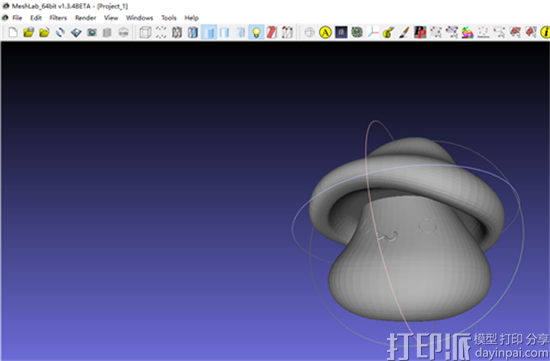Toggle the highlighted flat shading mode
The image size is (550, 361).
tap(209, 33)
